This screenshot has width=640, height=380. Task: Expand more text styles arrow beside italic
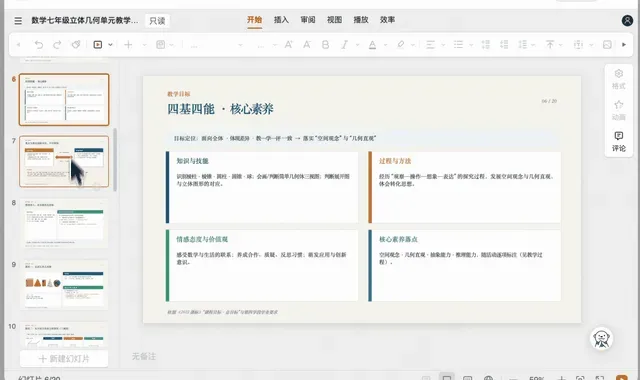tap(357, 44)
